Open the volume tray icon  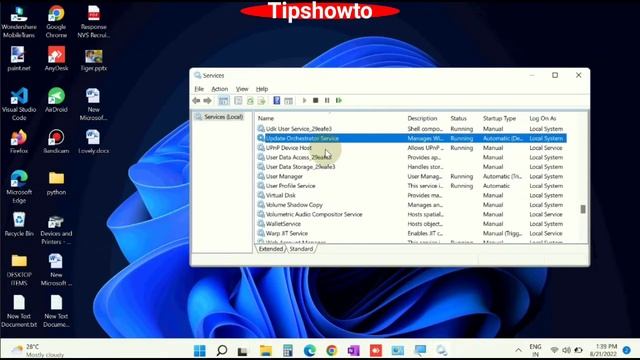point(567,350)
